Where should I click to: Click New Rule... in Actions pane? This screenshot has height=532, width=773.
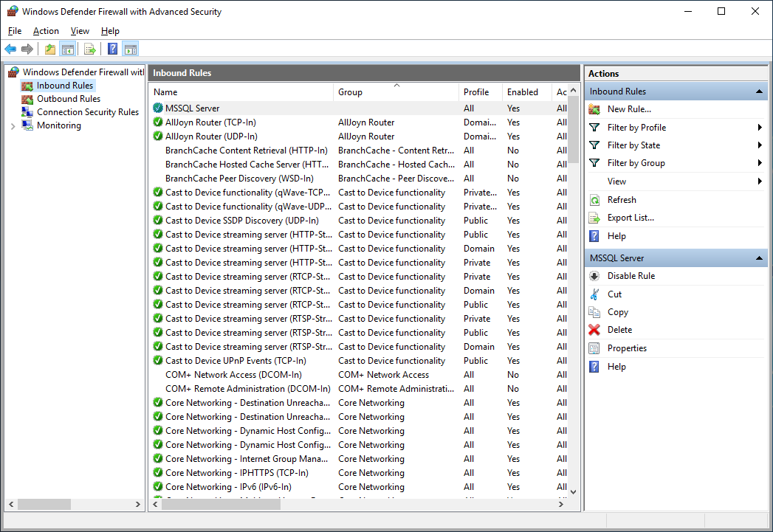point(629,109)
